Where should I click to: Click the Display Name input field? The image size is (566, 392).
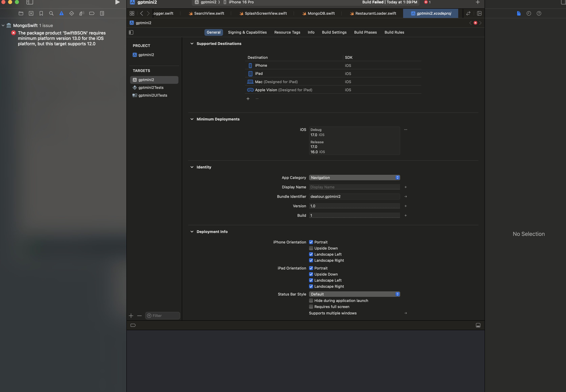[x=354, y=187]
